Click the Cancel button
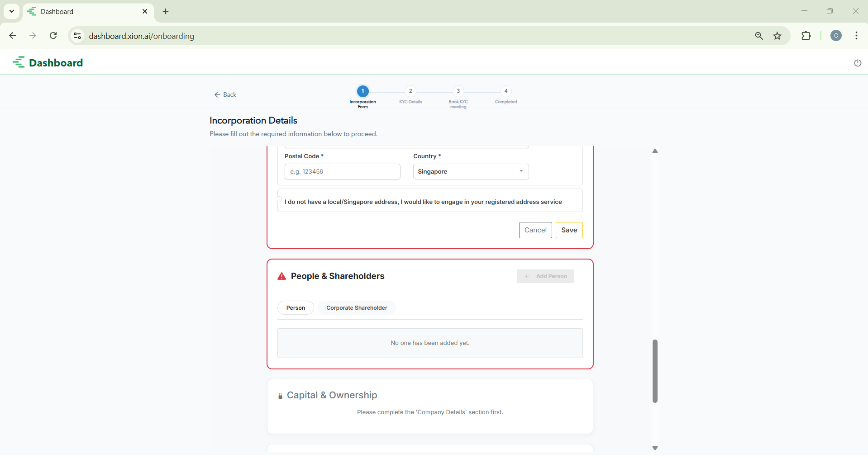Image resolution: width=868 pixels, height=458 pixels. point(535,230)
